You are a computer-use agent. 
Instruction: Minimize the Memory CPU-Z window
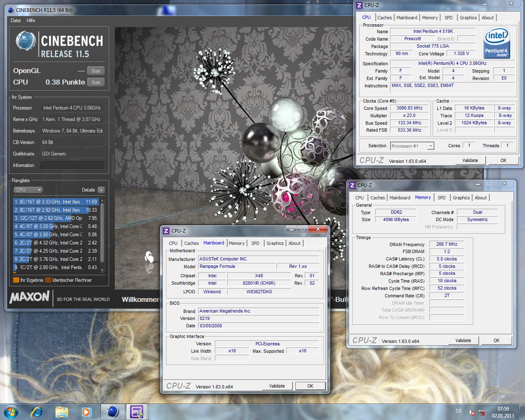[477, 183]
